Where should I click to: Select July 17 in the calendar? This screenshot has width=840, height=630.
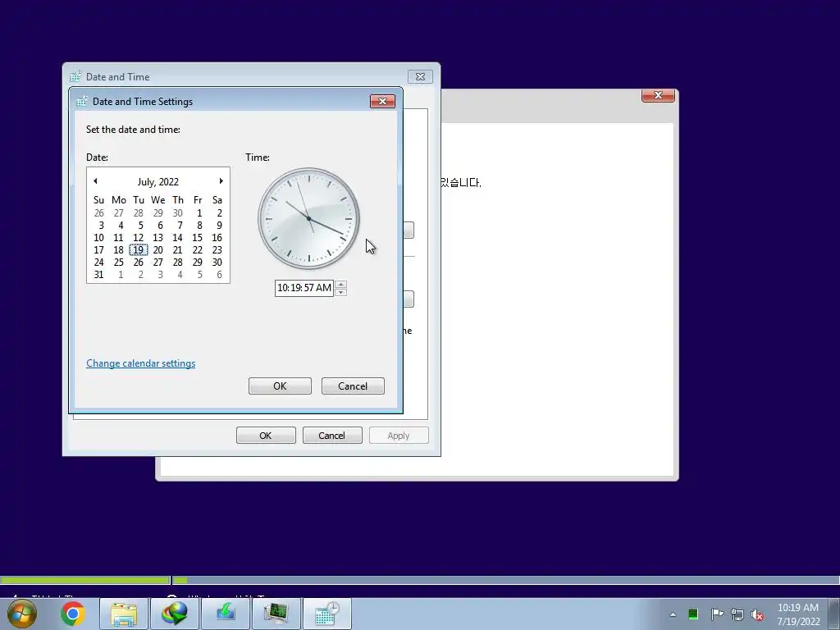point(98,249)
